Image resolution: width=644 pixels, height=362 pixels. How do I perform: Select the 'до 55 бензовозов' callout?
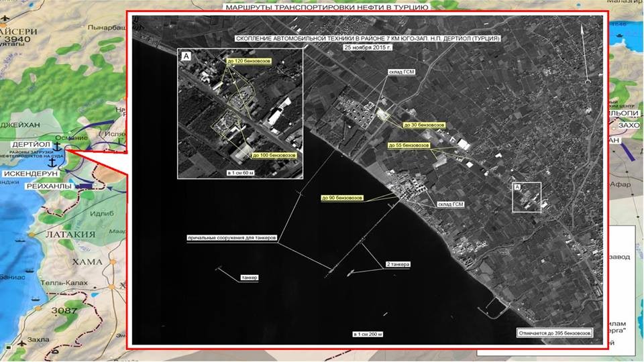click(409, 145)
